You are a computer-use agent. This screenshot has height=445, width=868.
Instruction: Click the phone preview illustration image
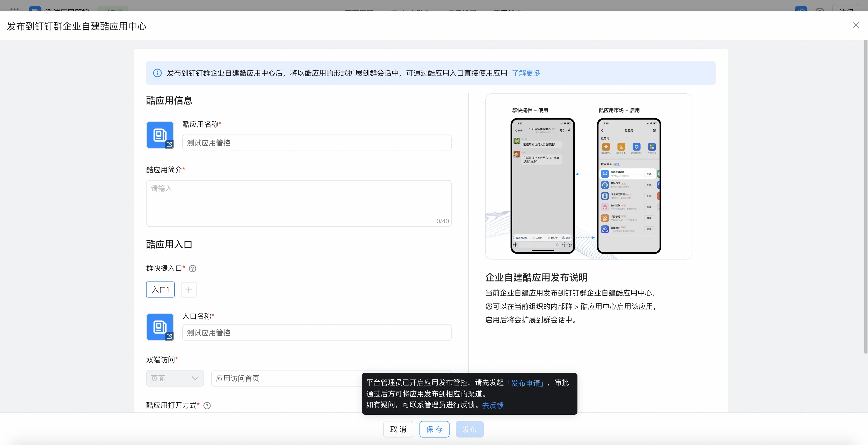[589, 176]
